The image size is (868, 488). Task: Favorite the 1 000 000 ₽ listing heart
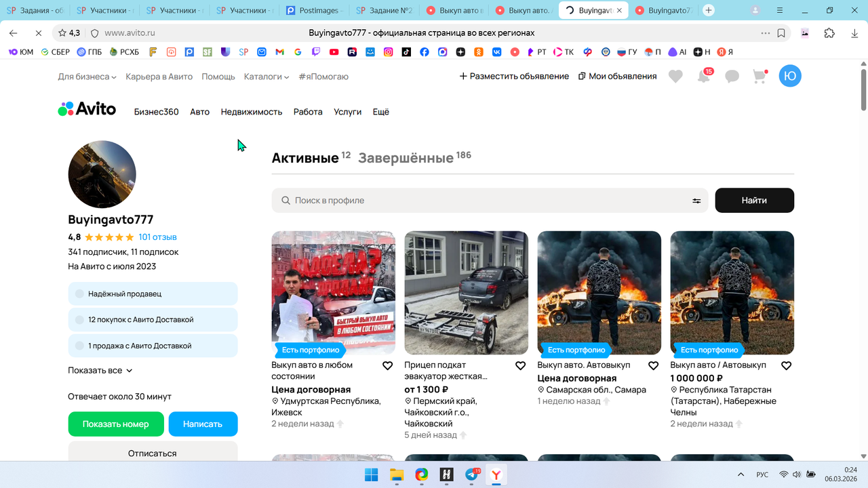tap(786, 366)
